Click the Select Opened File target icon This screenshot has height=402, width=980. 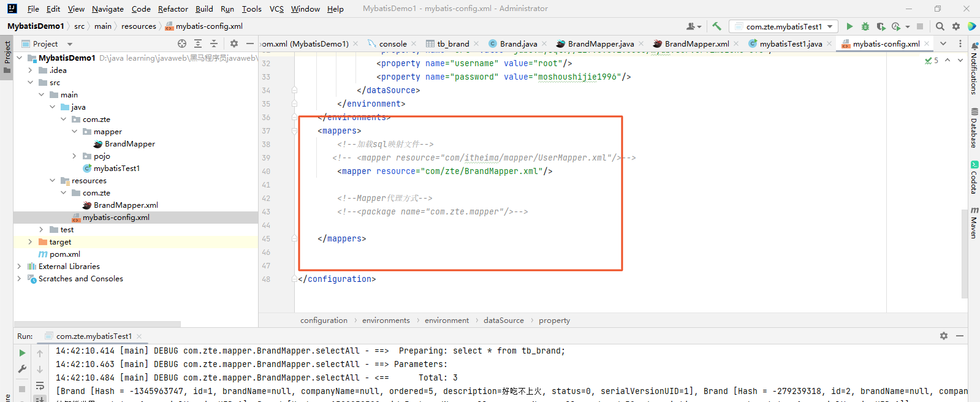point(182,44)
